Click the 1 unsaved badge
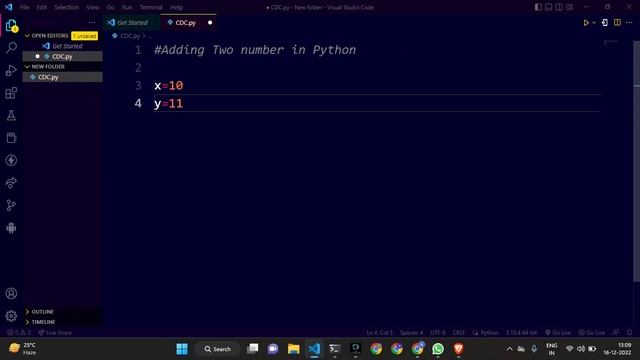640x360 pixels. click(x=84, y=36)
